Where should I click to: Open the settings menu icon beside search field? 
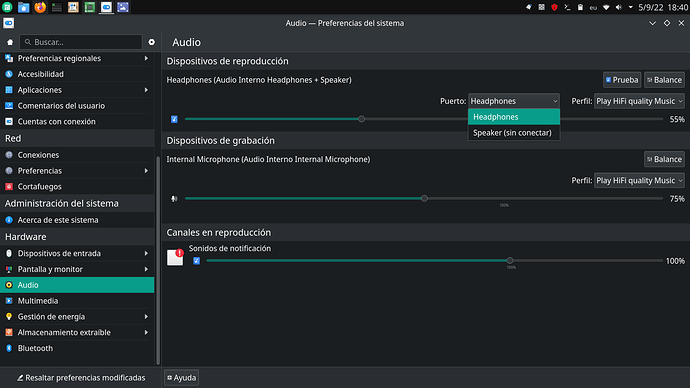(151, 42)
